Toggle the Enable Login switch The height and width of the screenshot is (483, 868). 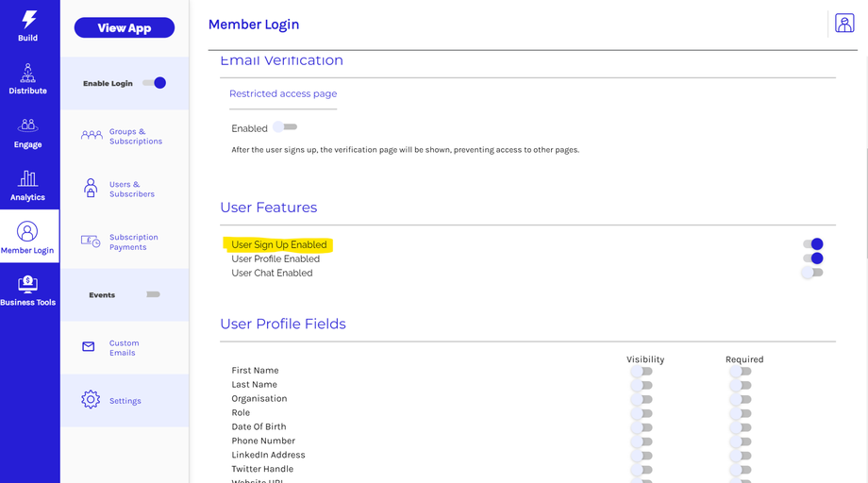(155, 83)
